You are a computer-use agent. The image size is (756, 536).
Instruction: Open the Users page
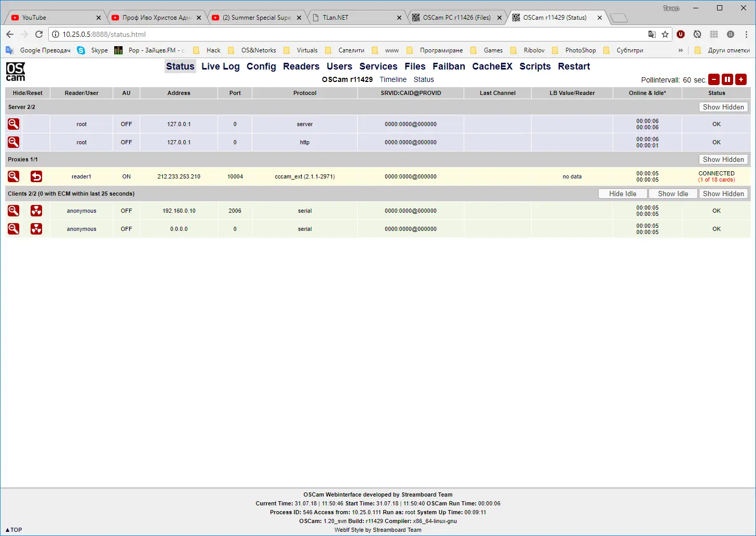(x=340, y=66)
